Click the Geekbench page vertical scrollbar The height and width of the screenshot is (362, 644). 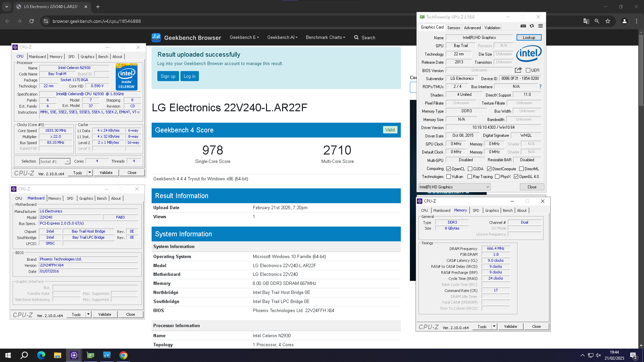[641, 70]
